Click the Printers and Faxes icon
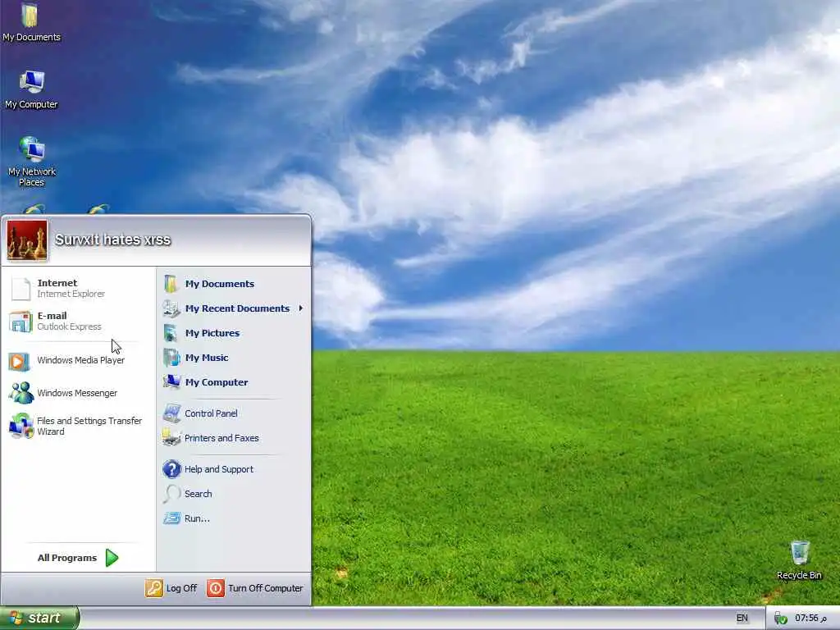840x630 pixels. pos(171,438)
